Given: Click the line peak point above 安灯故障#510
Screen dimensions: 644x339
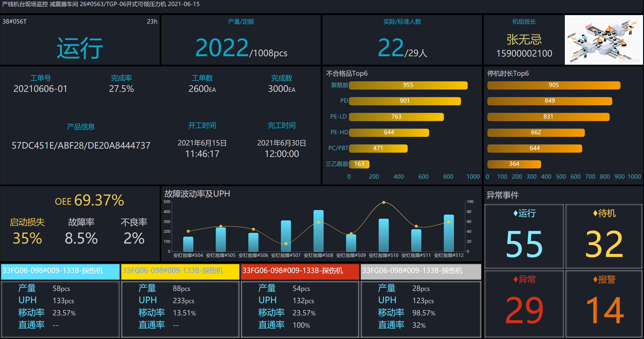Looking at the screenshot, I should (384, 202).
